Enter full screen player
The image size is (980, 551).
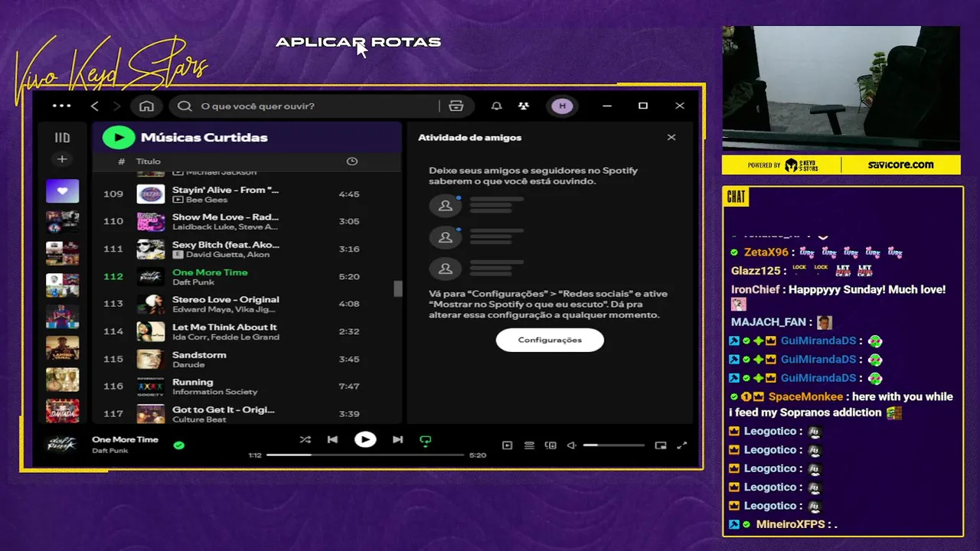click(x=682, y=445)
